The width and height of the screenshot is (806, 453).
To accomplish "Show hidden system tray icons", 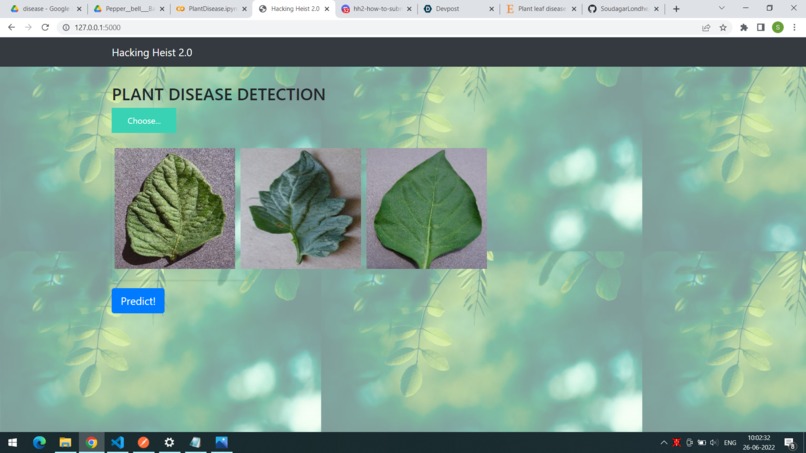I will tap(664, 443).
